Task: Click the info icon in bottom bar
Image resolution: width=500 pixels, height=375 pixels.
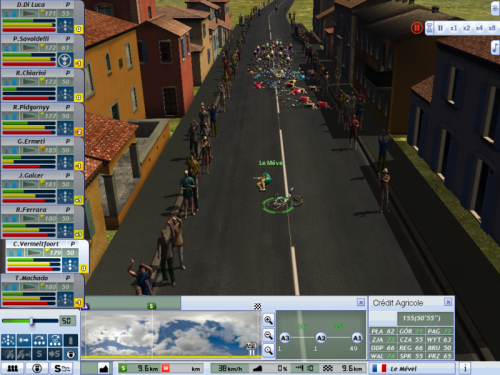Action: (x=465, y=368)
